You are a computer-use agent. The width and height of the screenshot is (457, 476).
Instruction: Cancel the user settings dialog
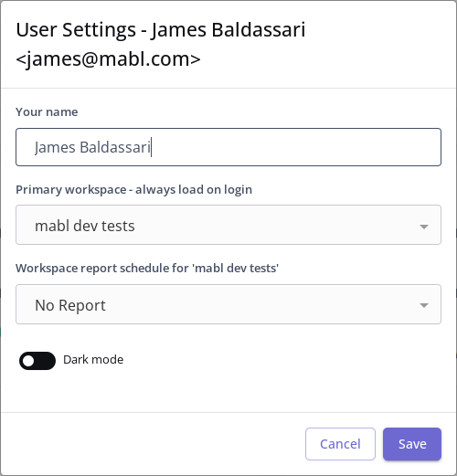click(x=340, y=444)
